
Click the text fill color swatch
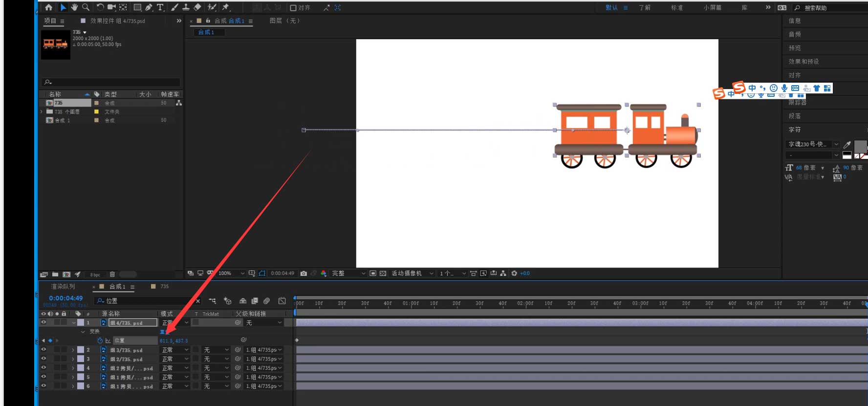860,145
